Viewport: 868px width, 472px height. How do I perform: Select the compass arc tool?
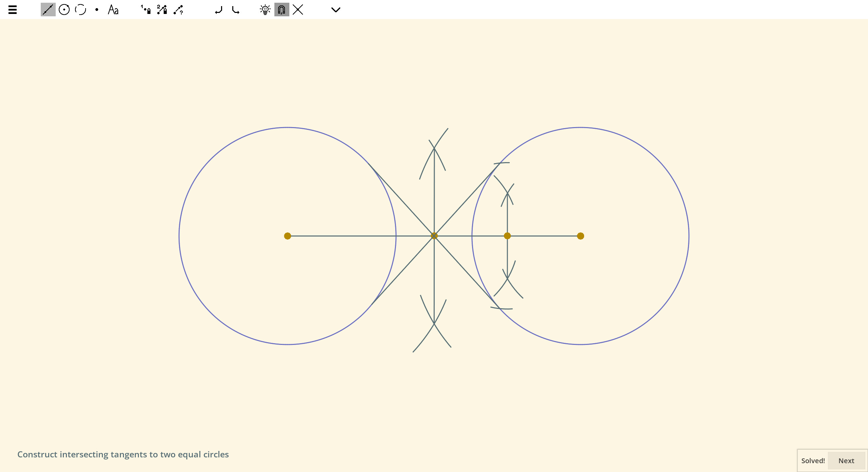[80, 10]
